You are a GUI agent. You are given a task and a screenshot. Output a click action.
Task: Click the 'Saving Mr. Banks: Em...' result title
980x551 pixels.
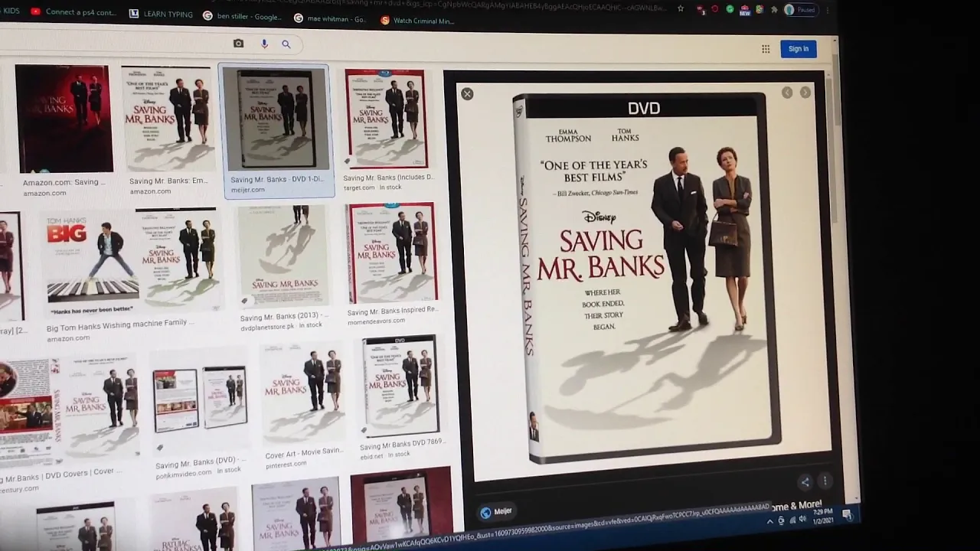(168, 181)
